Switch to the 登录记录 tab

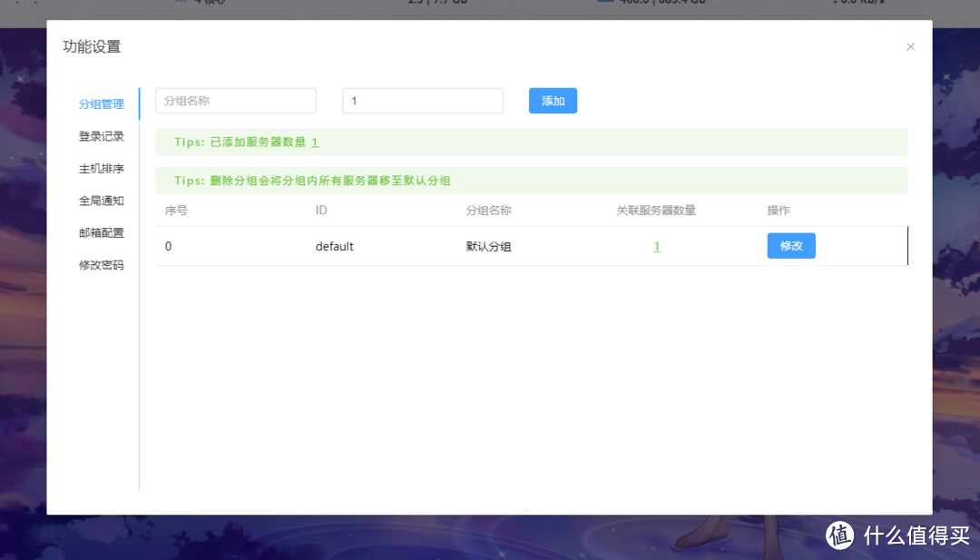(x=101, y=135)
